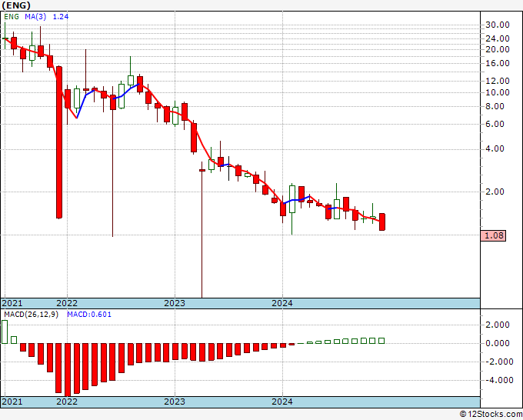This screenshot has height=420, width=523.
Task: Click the 12.00 price axis label
Action: 498,81
